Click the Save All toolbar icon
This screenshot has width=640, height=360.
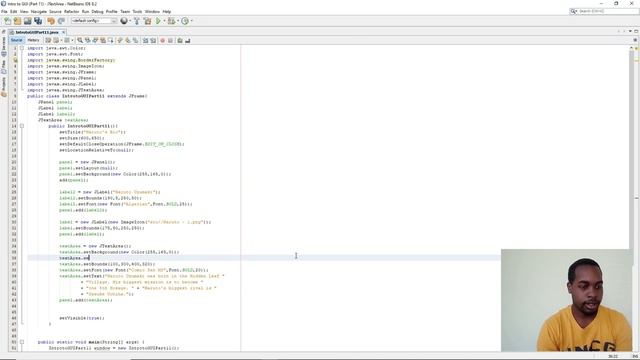tap(38, 21)
